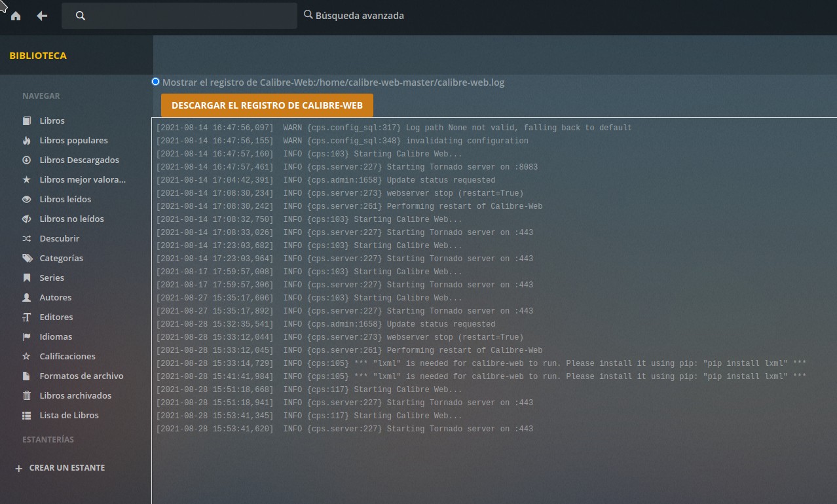Viewport: 837px width, 504px height.
Task: Click the eye icon for Libros leídos
Action: (x=27, y=199)
